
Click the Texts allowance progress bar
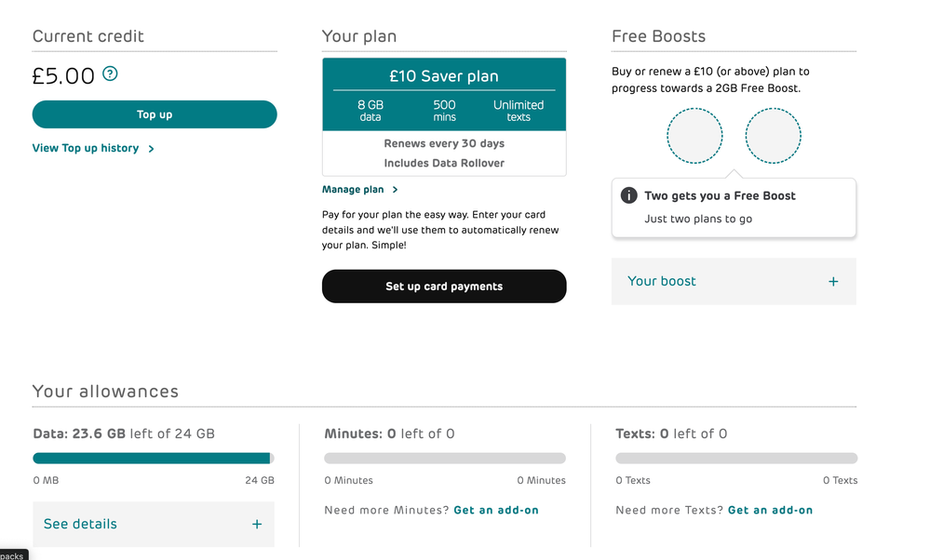[x=735, y=459]
